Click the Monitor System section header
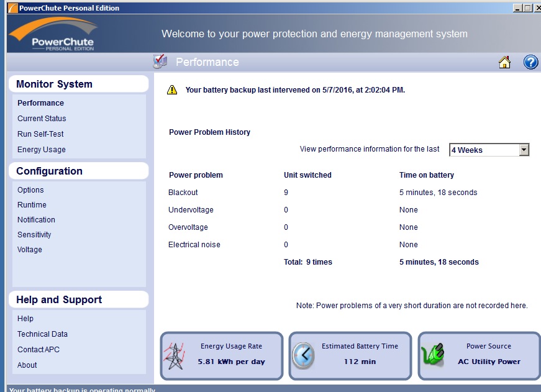 click(79, 84)
